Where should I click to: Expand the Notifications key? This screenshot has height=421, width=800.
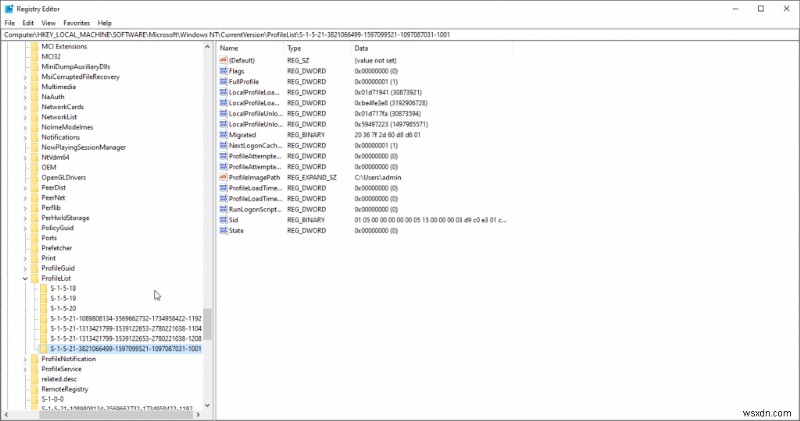tap(25, 137)
